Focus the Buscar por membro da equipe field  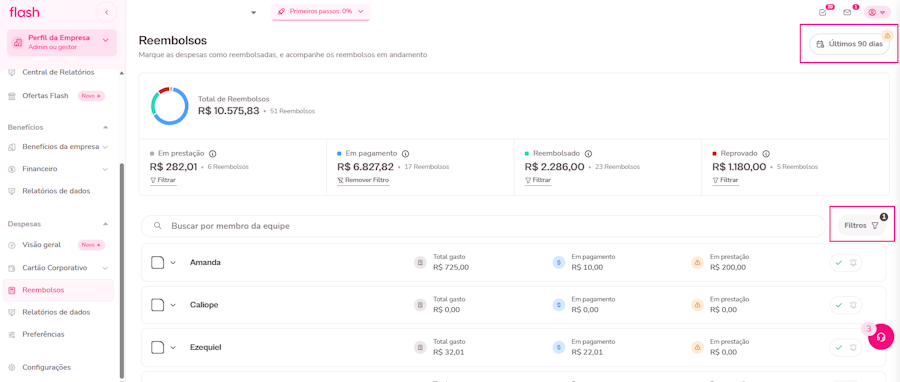click(x=483, y=226)
